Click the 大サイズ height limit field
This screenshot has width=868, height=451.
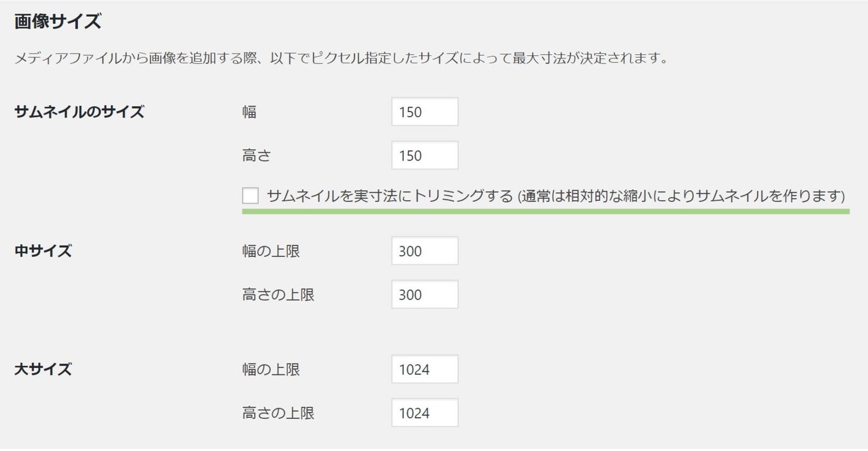425,413
